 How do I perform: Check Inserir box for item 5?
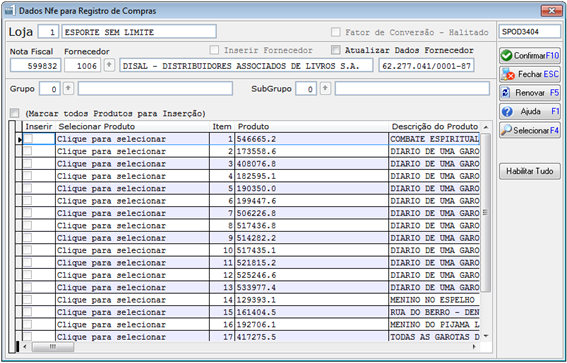28,188
